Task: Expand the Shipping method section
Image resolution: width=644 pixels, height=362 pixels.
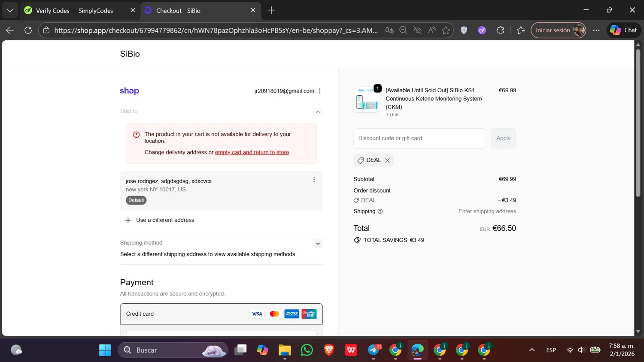Action: [x=318, y=244]
